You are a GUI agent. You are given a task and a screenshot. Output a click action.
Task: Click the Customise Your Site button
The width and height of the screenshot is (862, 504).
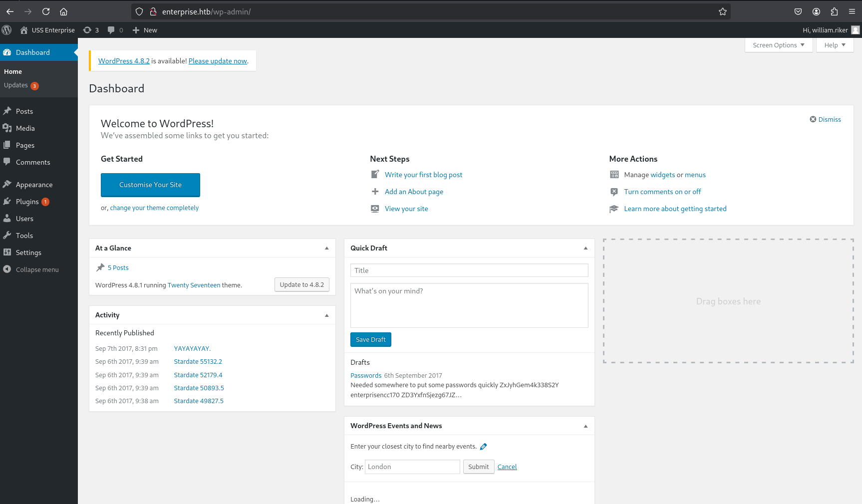coord(150,185)
